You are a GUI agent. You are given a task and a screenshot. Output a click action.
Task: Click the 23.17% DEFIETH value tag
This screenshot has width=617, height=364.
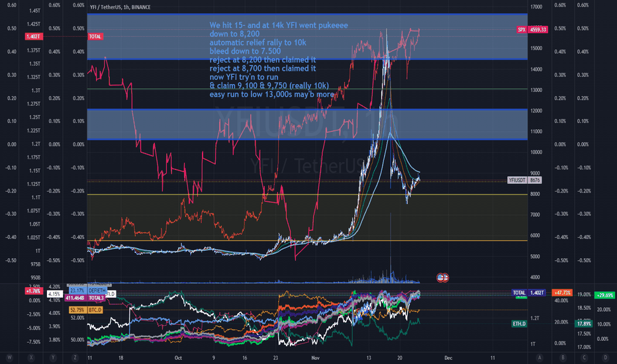[77, 291]
